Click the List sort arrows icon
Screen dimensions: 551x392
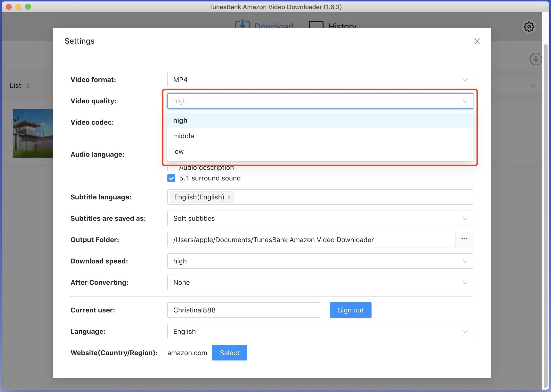point(28,86)
